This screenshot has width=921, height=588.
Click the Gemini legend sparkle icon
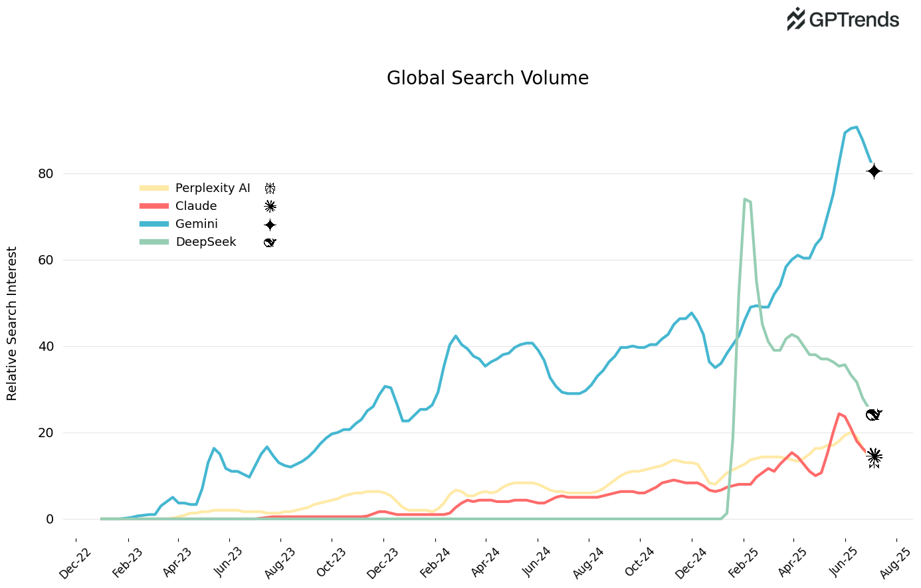pyautogui.click(x=270, y=225)
